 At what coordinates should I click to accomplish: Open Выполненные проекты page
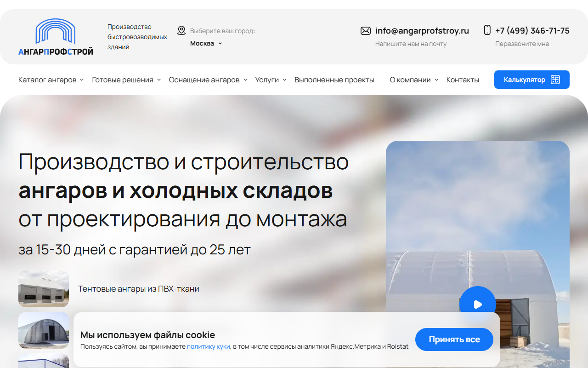(334, 80)
